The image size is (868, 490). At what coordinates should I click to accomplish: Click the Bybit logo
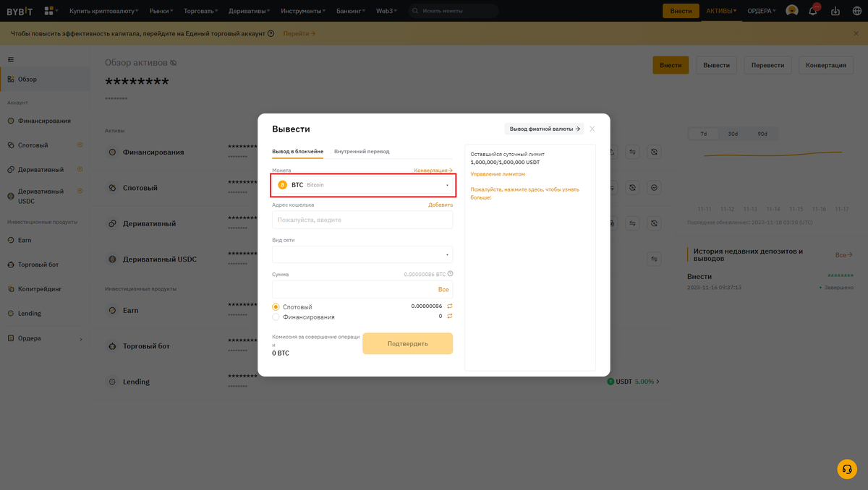coord(20,11)
